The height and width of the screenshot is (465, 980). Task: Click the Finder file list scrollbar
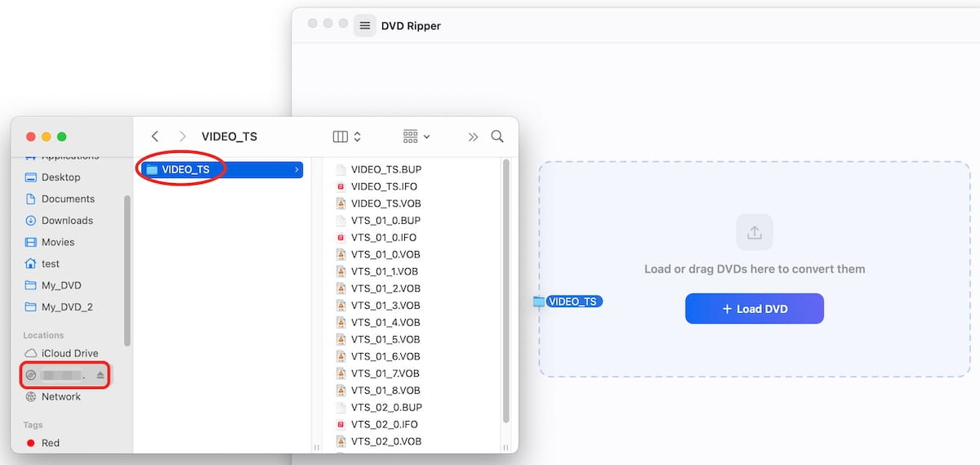point(506,290)
